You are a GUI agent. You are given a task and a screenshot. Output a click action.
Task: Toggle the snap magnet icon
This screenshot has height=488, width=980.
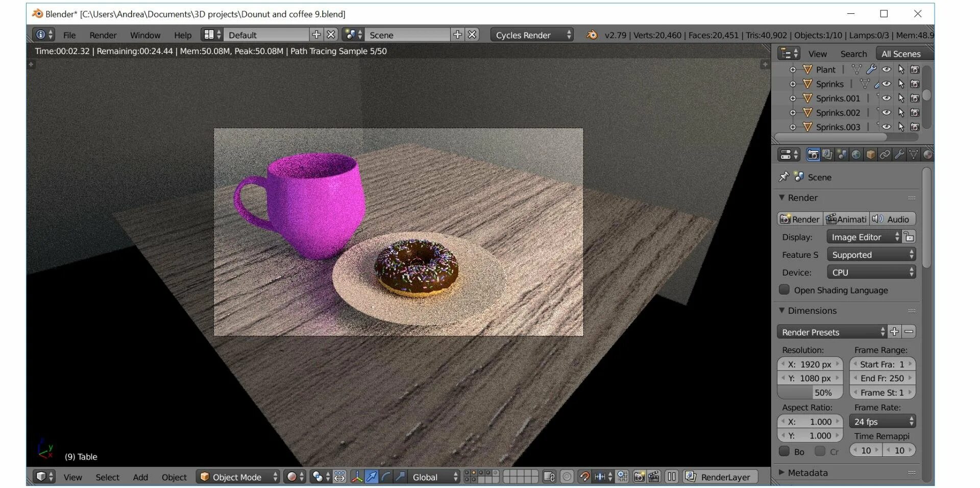584,477
